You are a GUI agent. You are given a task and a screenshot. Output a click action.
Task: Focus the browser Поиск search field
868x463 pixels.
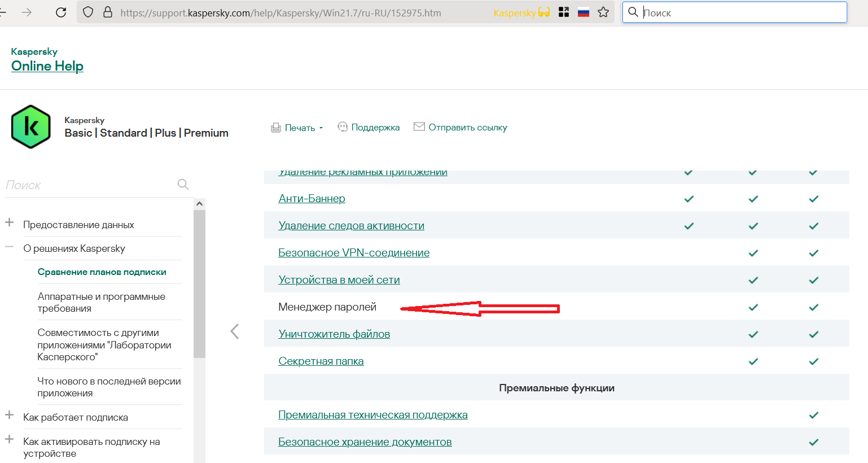(734, 12)
